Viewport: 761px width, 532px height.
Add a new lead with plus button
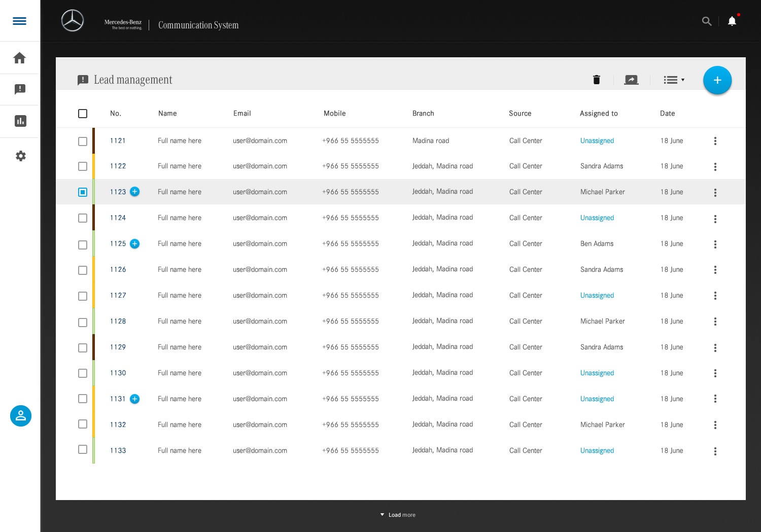(x=717, y=80)
